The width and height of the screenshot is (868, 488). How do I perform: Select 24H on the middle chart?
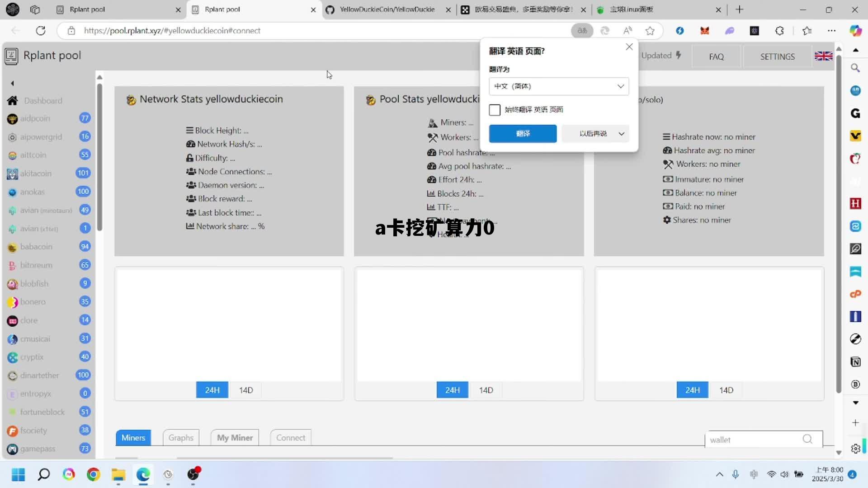point(452,390)
